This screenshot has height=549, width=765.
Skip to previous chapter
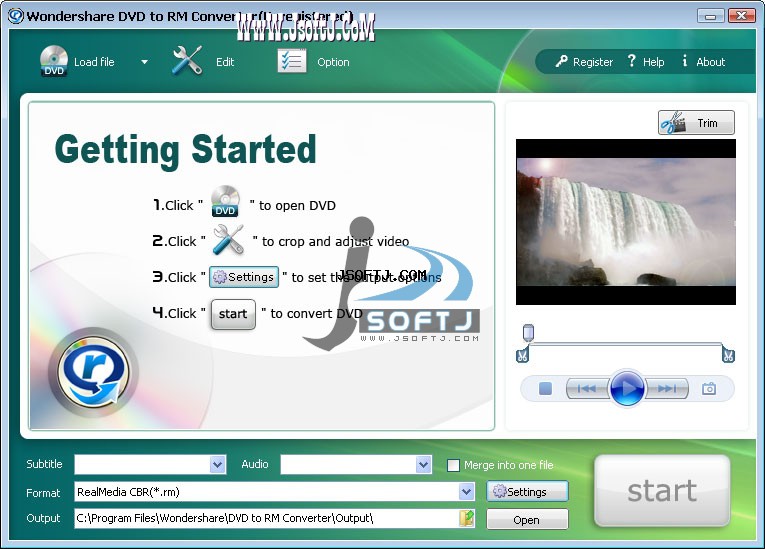(x=586, y=388)
